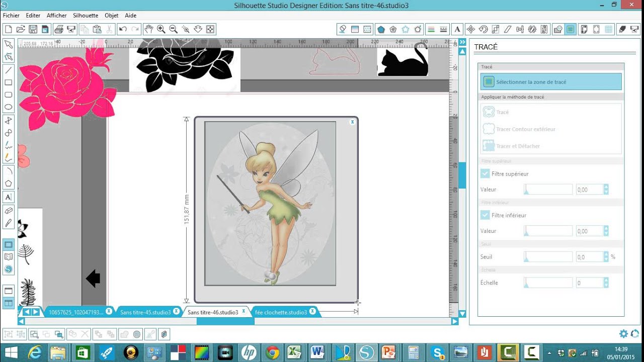Open the Rotate panel icon
The height and width of the screenshot is (362, 644).
[x=483, y=29]
